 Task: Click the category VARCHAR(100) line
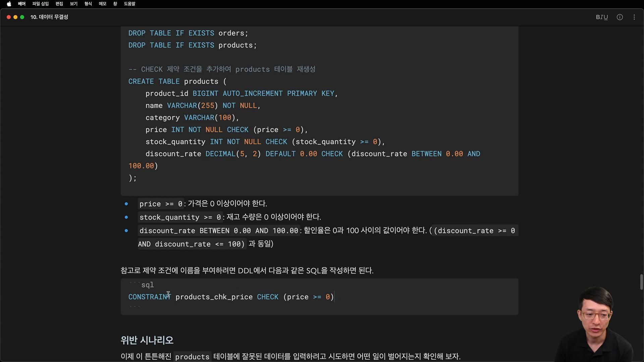point(192,118)
